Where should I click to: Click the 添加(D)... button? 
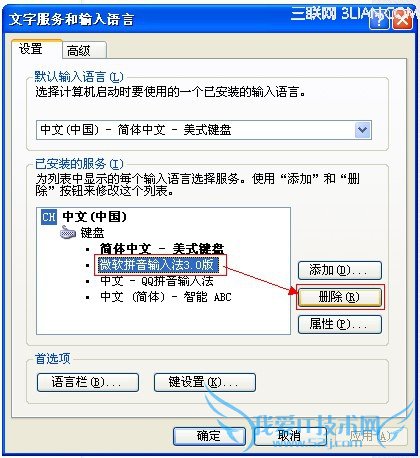click(339, 270)
